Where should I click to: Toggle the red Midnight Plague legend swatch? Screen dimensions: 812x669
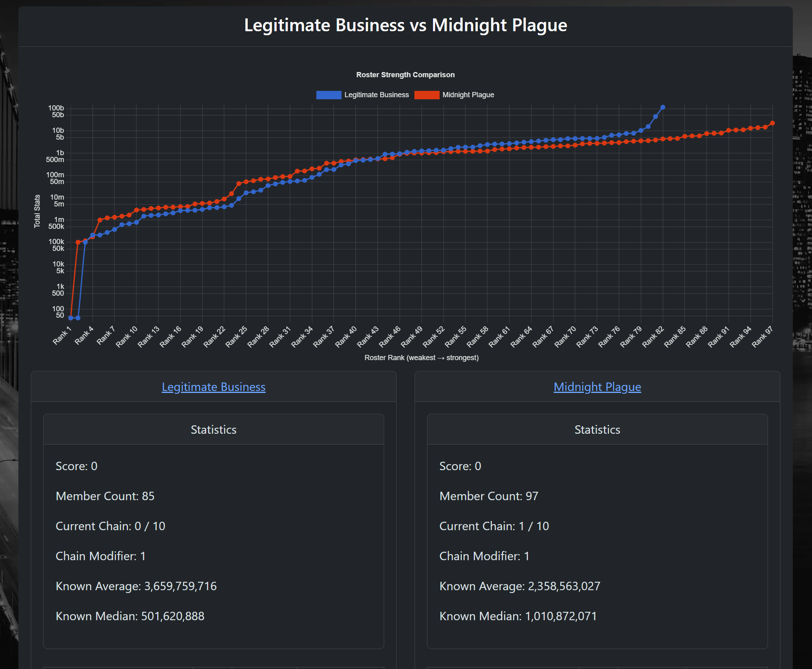[x=427, y=95]
